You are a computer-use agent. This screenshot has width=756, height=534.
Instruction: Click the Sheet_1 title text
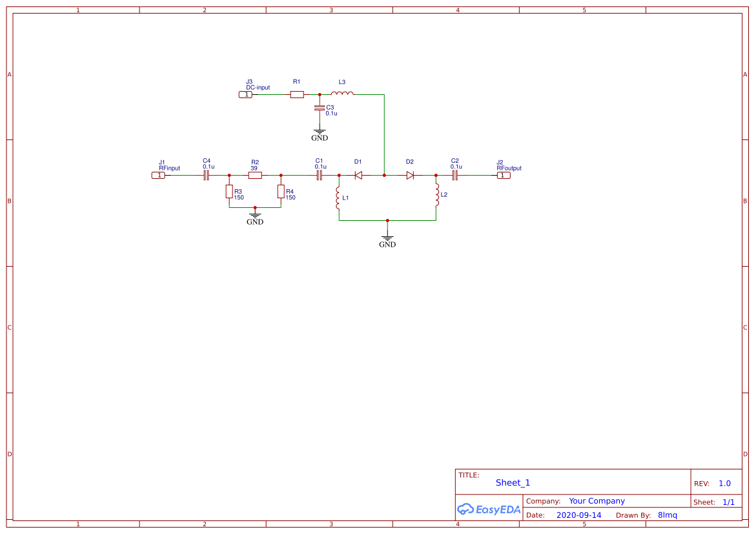(x=512, y=482)
